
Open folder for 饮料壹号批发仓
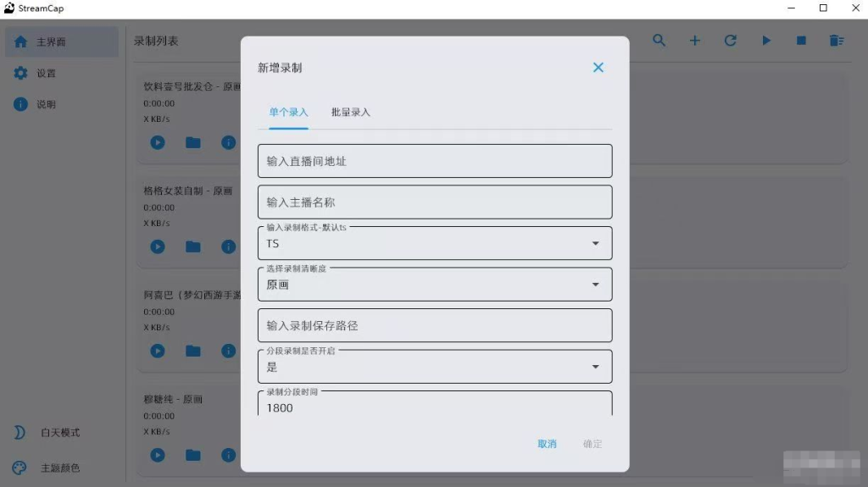click(x=192, y=143)
